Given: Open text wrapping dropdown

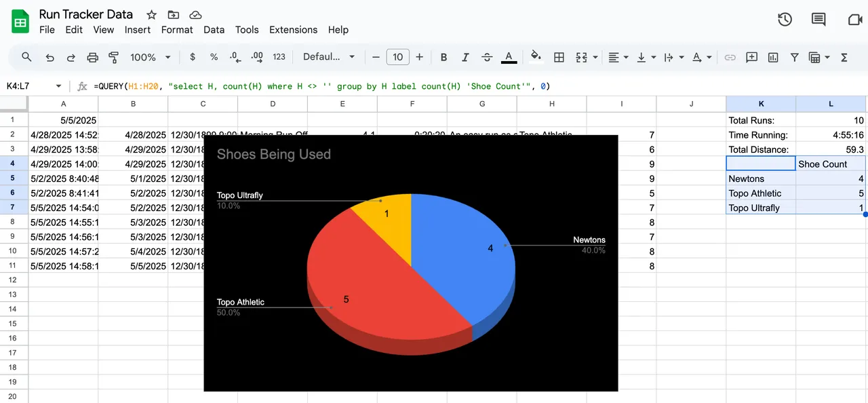Looking at the screenshot, I should (x=673, y=57).
